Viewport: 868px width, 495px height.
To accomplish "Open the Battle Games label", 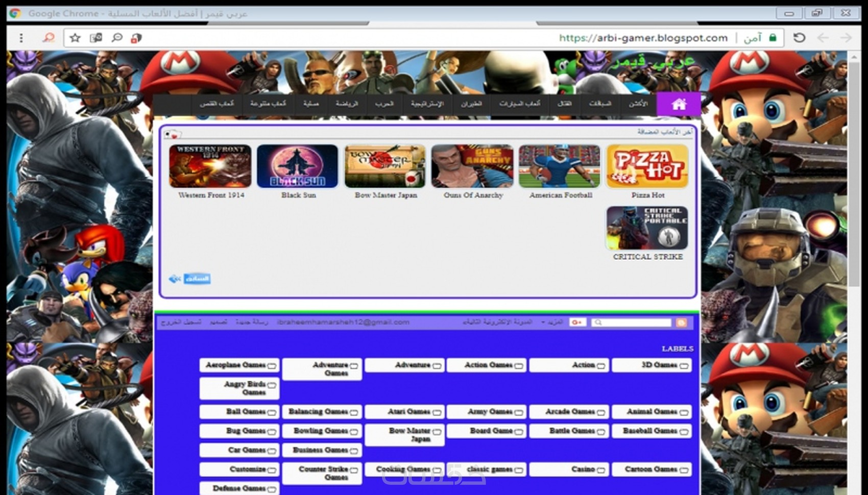I will 569,431.
